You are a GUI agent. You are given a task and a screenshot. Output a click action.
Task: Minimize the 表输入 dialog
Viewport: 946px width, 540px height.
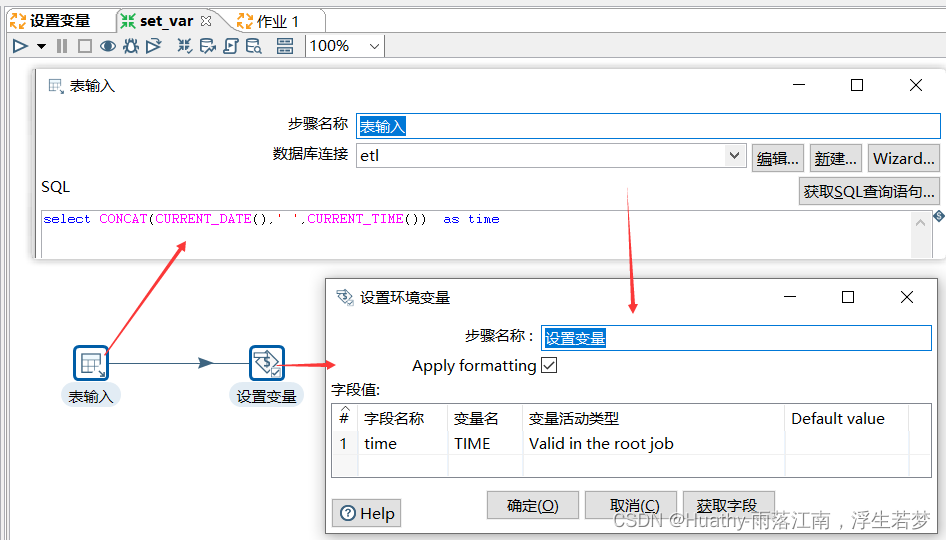coord(799,85)
